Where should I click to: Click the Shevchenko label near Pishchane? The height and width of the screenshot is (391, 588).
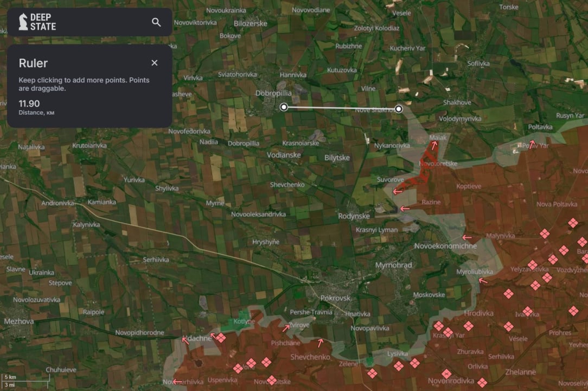[x=310, y=357]
